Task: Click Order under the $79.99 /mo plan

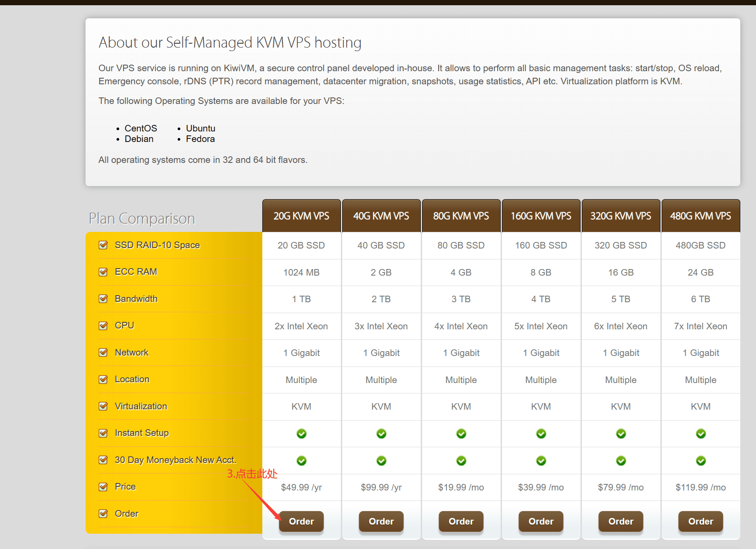Action: click(621, 521)
